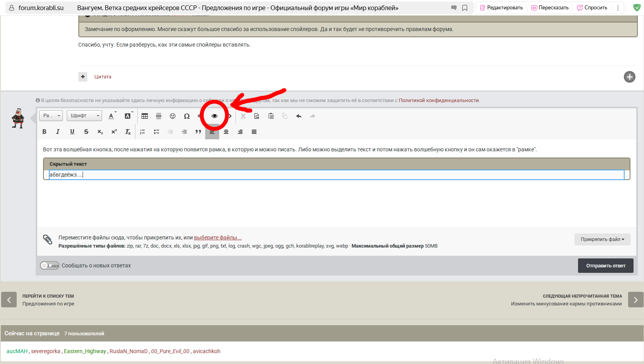Open the Шрифт font dropdown
The width and height of the screenshot is (644, 364).
[x=85, y=116]
